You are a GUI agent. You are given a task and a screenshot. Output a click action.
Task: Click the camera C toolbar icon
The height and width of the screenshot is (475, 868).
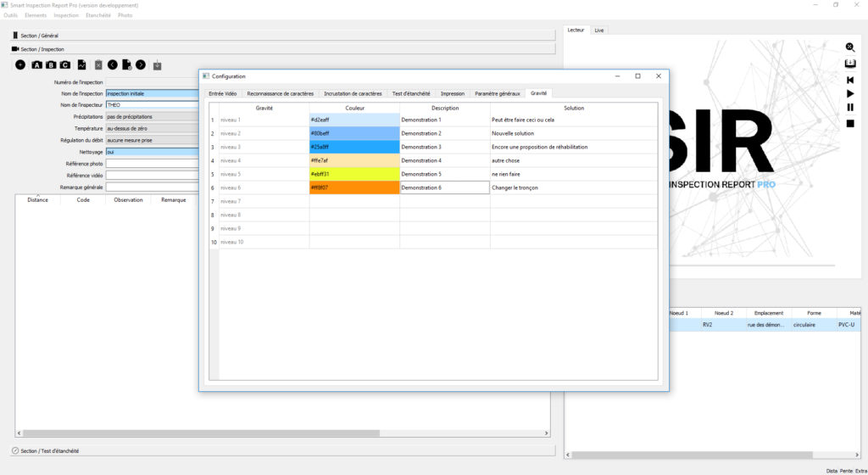click(x=65, y=64)
